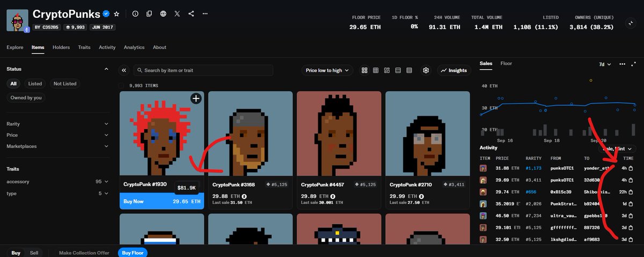The width and height of the screenshot is (644, 257).
Task: Expand the Rarity filter
Action: 57,124
